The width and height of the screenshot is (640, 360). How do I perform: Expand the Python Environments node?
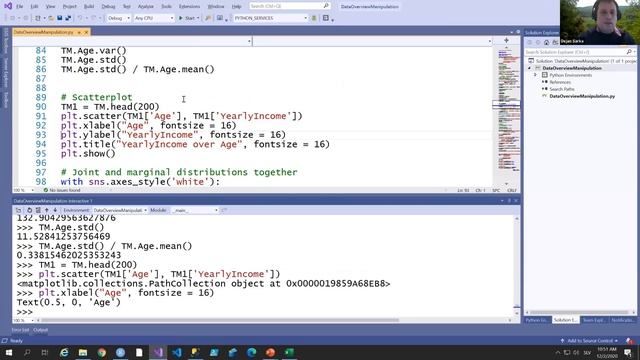pos(536,75)
